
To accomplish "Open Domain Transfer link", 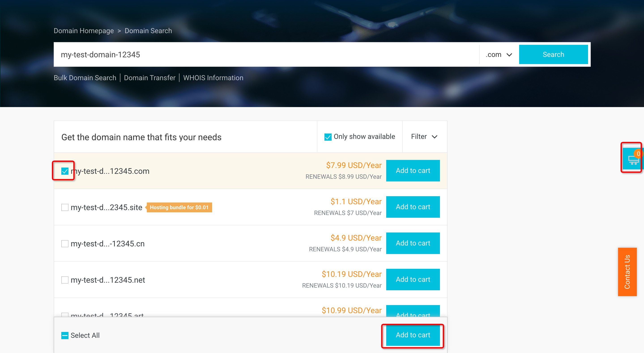I will [x=149, y=78].
